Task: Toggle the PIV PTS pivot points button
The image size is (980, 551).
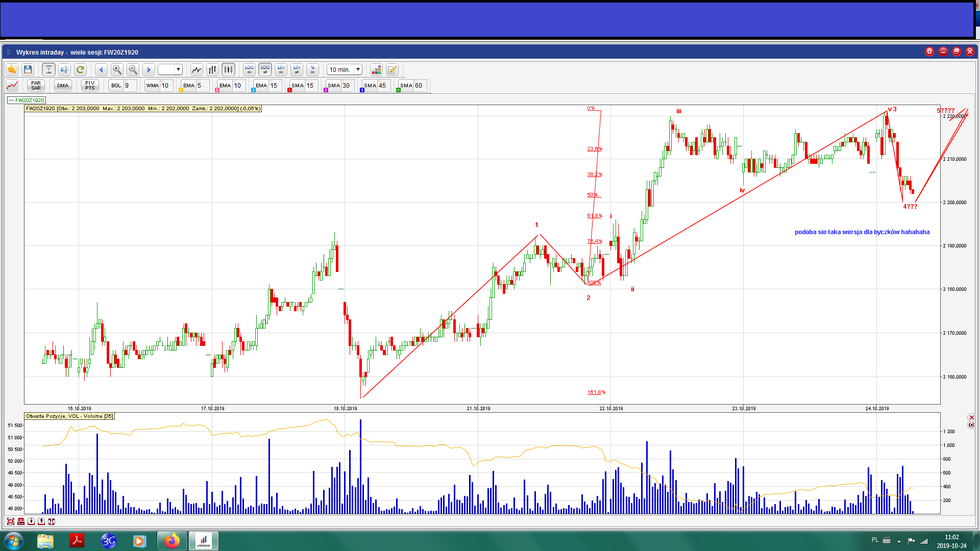Action: click(x=90, y=85)
